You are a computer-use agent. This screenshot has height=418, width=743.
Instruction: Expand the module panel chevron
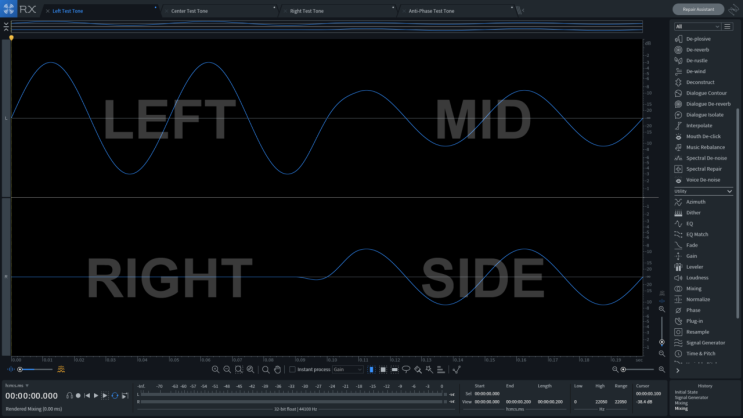[x=678, y=371]
